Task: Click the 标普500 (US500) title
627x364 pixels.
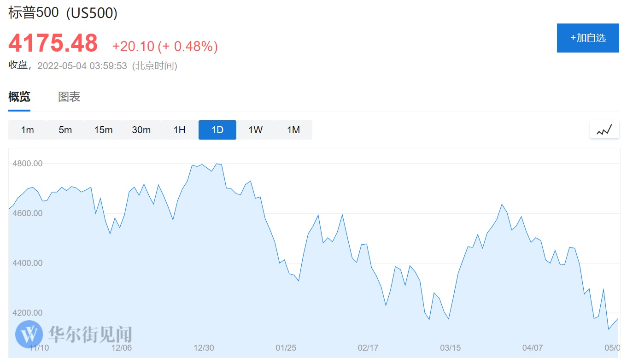Action: (x=63, y=12)
